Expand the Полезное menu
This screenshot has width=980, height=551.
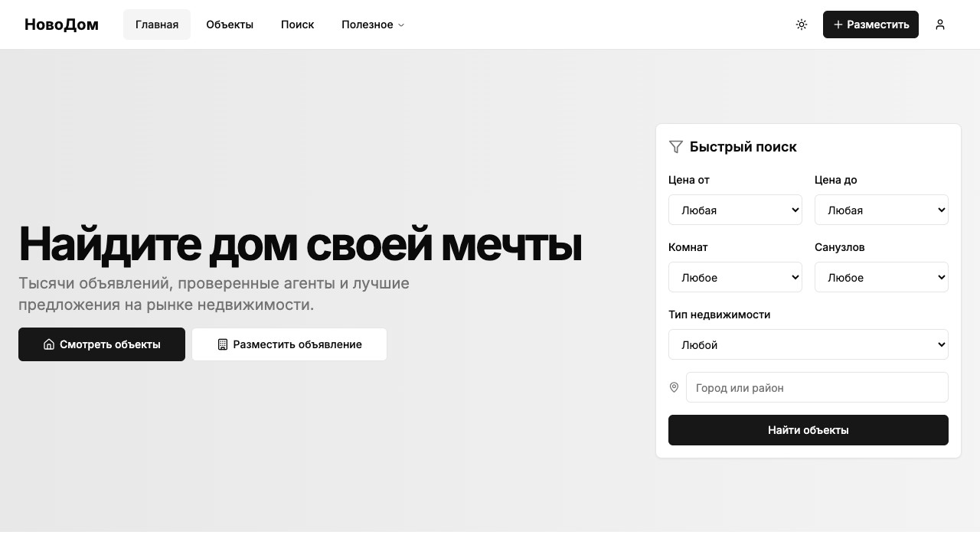(372, 24)
